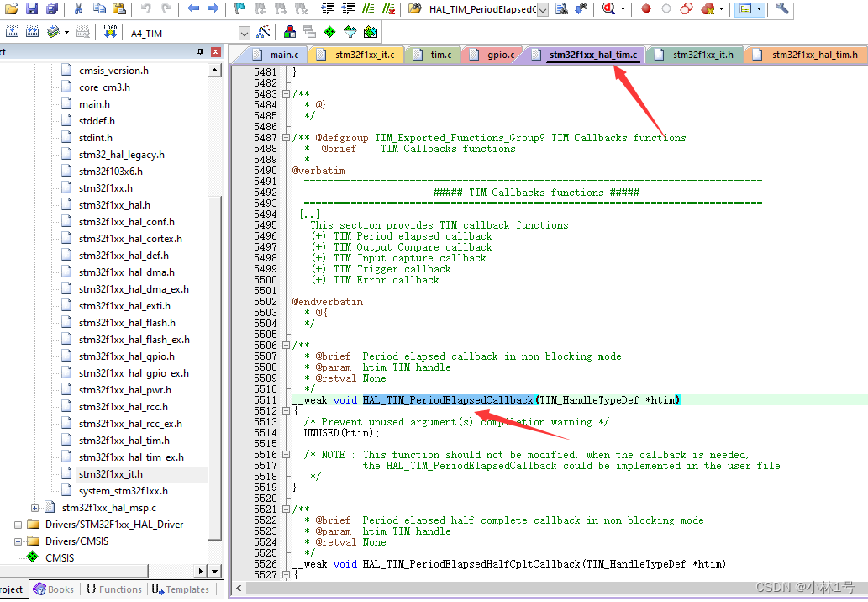This screenshot has height=602, width=868.
Task: Collapse comment block at line 5487
Action: tap(287, 137)
